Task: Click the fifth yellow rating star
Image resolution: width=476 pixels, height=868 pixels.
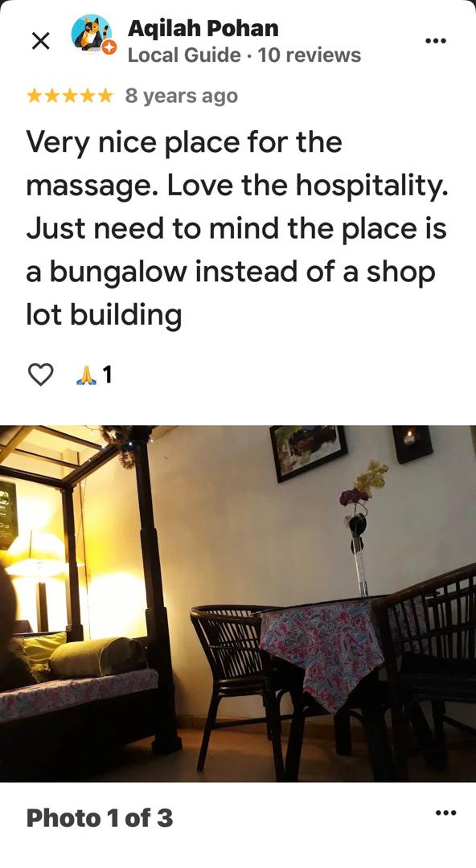Action: point(105,96)
